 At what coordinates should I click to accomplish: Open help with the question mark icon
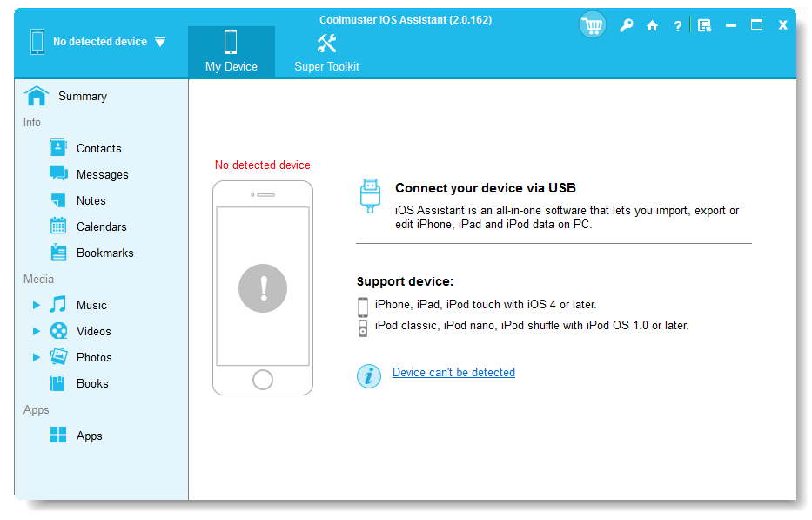[x=677, y=26]
